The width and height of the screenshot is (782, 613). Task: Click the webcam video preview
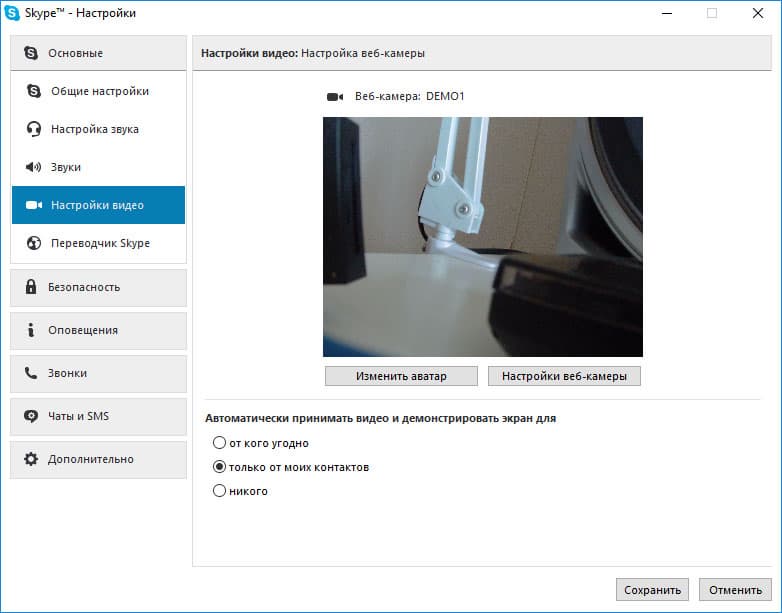tap(483, 237)
